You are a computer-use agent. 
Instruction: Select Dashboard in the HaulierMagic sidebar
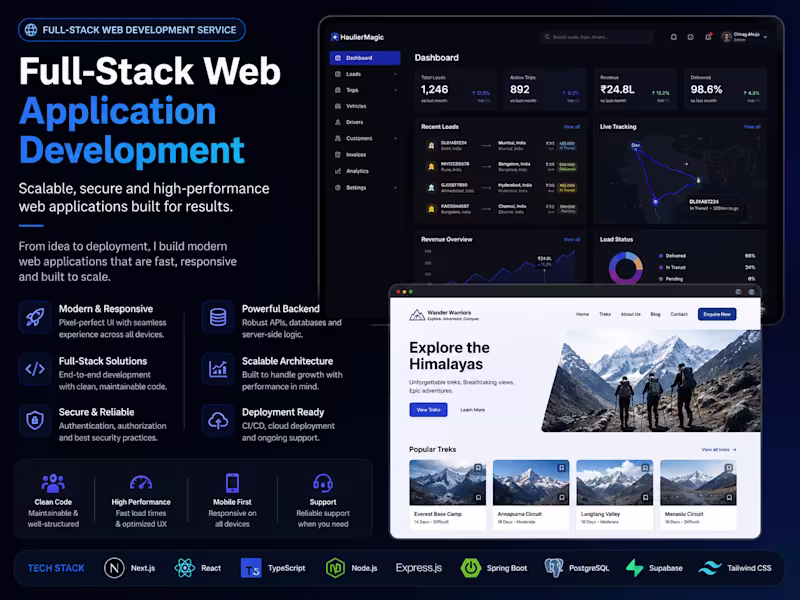(x=365, y=58)
